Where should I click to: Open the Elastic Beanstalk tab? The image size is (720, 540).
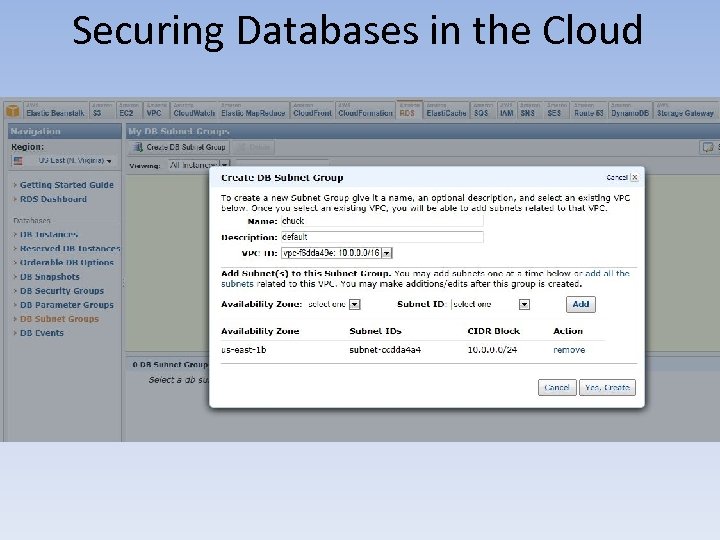pyautogui.click(x=55, y=110)
